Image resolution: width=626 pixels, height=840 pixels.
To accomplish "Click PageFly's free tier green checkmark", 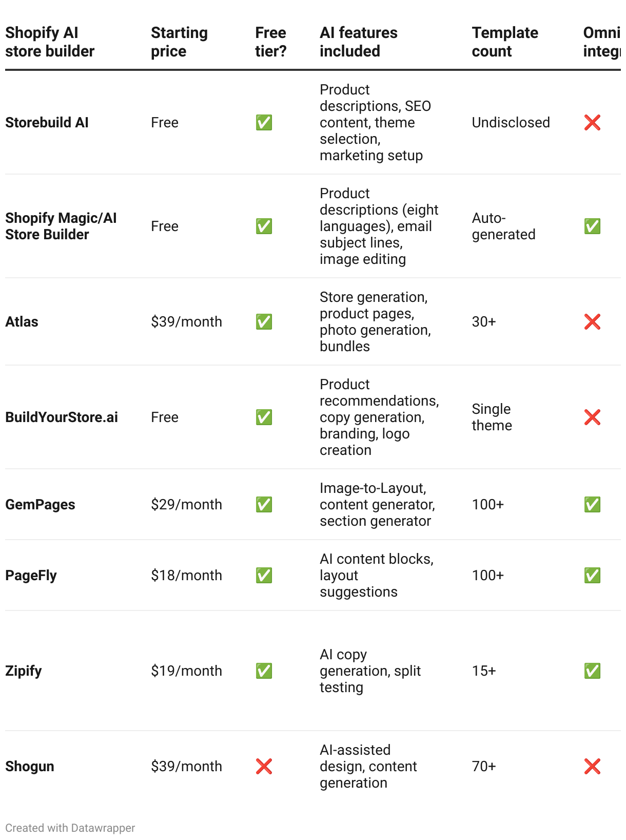I will [264, 576].
